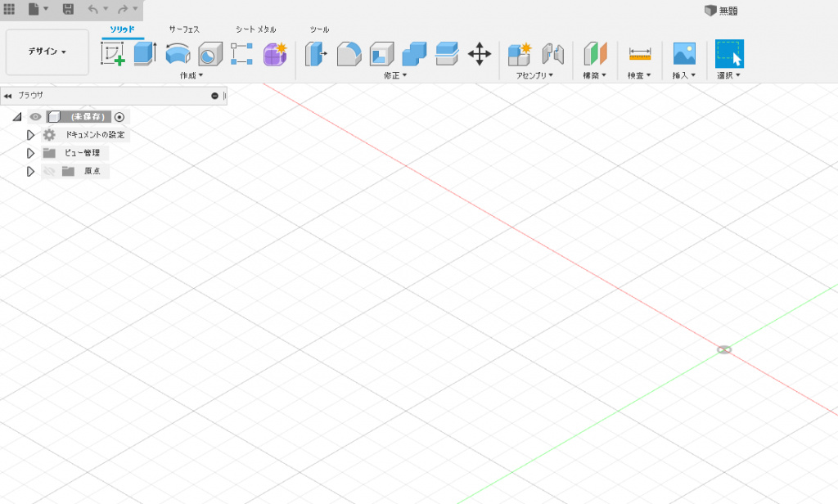Open the 検査 dropdown menu
The height and width of the screenshot is (504, 838).
[639, 75]
